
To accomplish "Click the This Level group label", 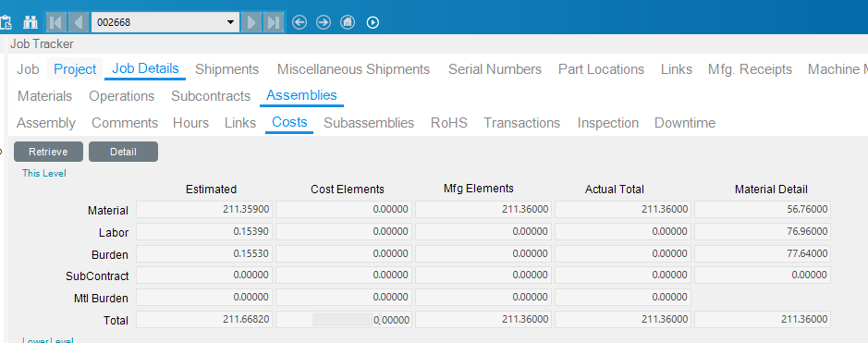I will pos(43,173).
